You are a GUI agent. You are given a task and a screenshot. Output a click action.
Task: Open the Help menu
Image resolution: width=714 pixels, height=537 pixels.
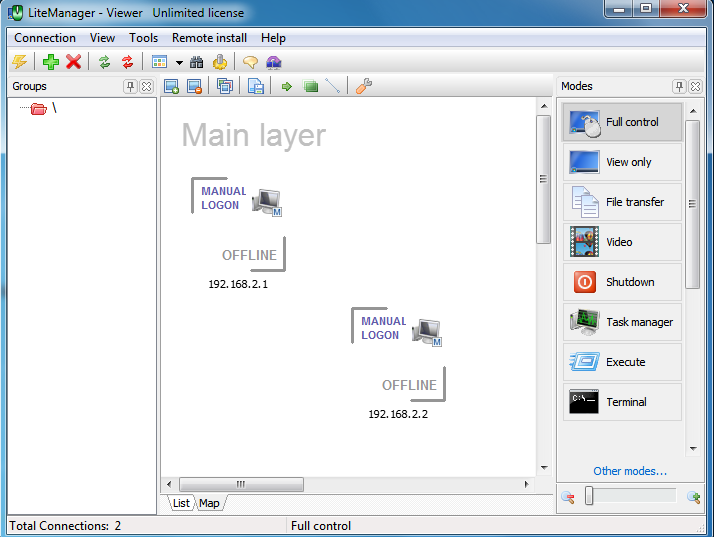coord(273,38)
